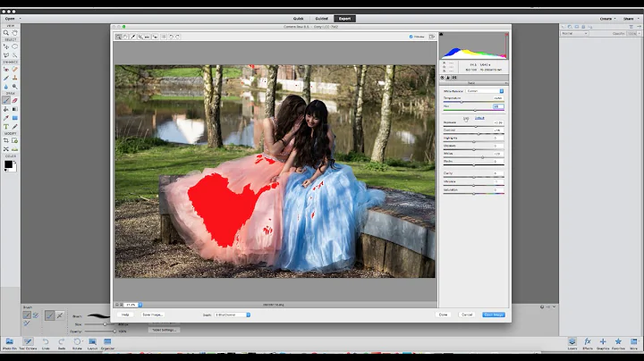Select the Recompose tool
Screen dimensions: 644x361
click(15, 140)
